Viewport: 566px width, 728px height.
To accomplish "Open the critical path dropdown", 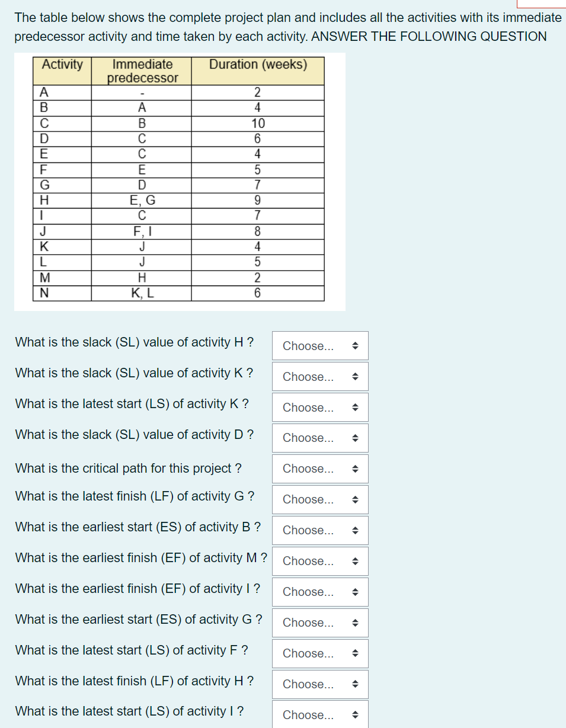I will coord(320,469).
